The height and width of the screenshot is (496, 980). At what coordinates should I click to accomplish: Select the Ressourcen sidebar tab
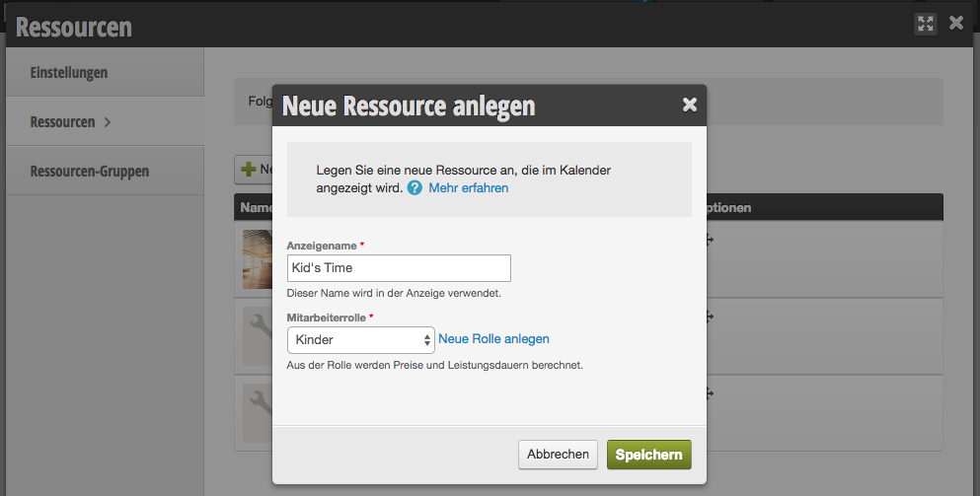(105, 122)
